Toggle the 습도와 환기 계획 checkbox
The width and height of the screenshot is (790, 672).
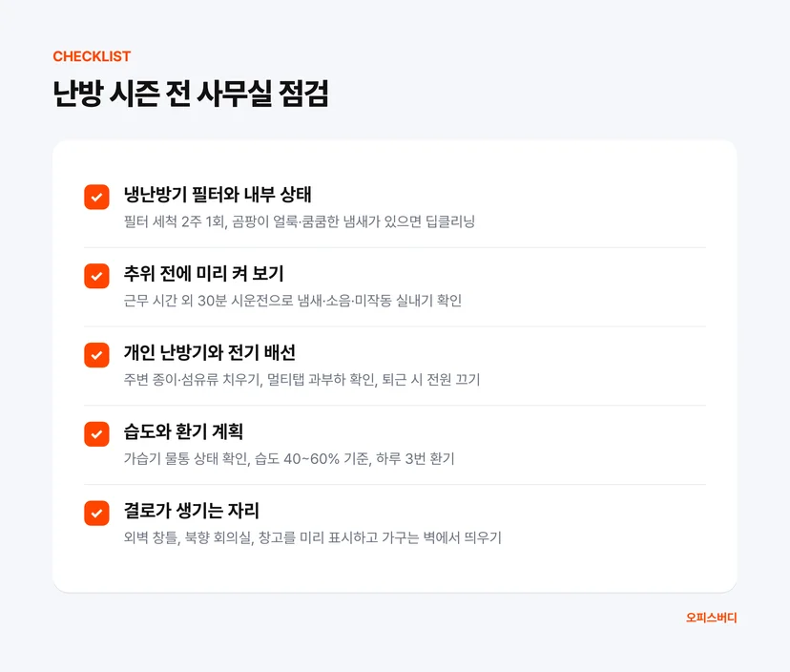96,434
